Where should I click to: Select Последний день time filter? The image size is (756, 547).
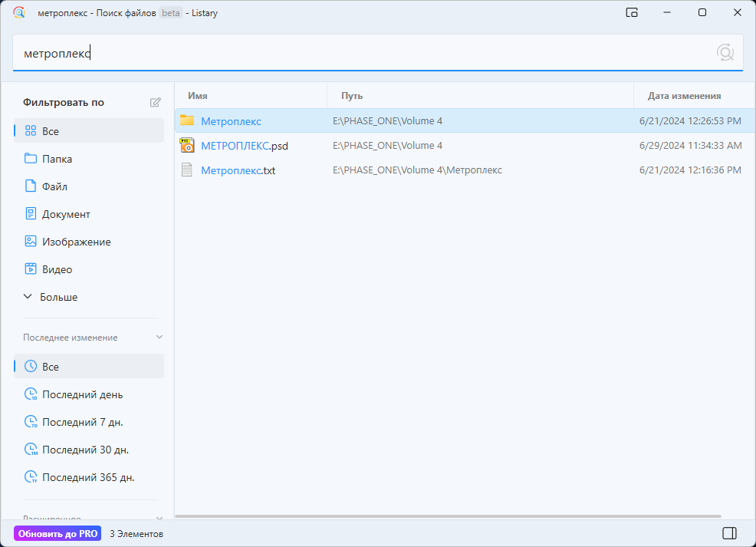tap(89, 394)
